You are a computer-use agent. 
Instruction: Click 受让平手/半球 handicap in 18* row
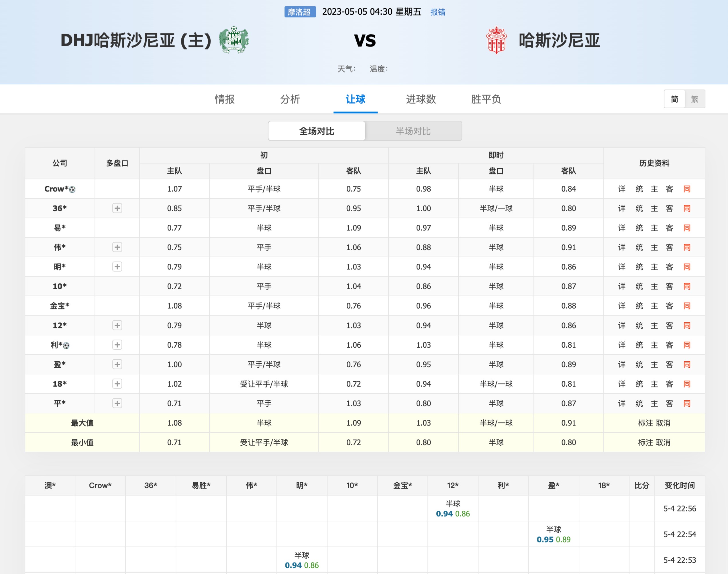(x=264, y=384)
